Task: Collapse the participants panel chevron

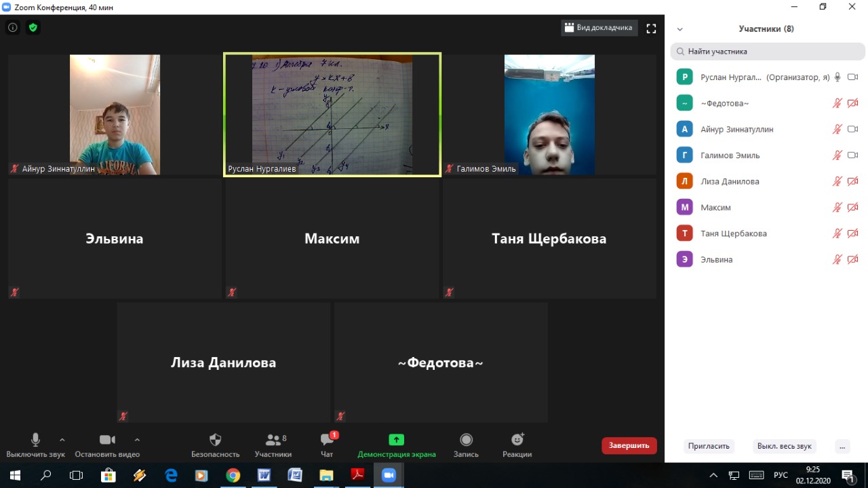Action: (680, 29)
